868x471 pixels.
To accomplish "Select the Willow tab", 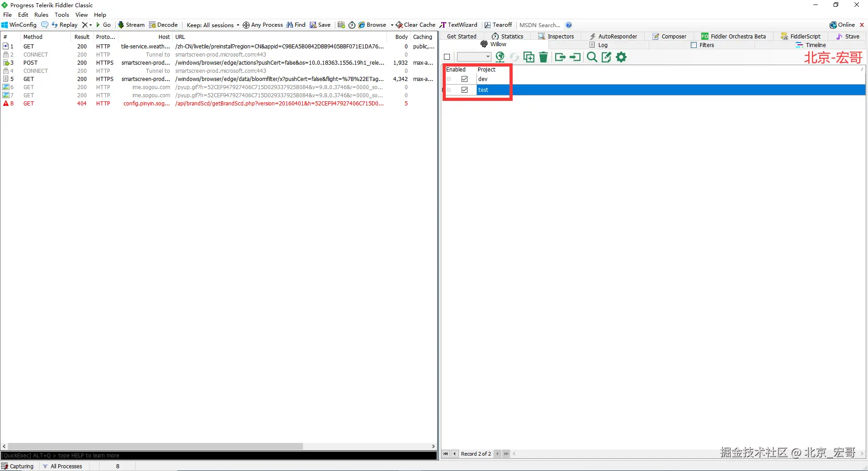I will 494,44.
